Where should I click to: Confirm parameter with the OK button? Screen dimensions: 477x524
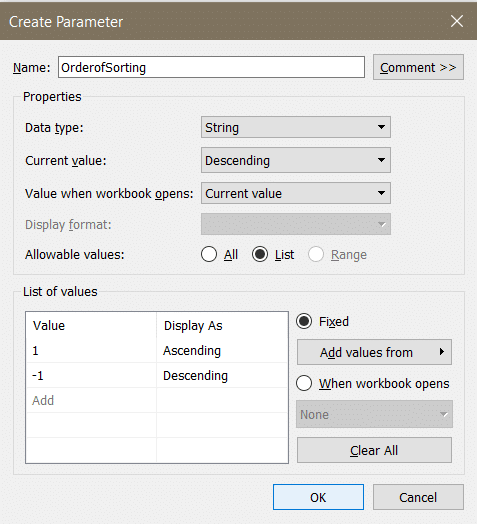pos(318,497)
